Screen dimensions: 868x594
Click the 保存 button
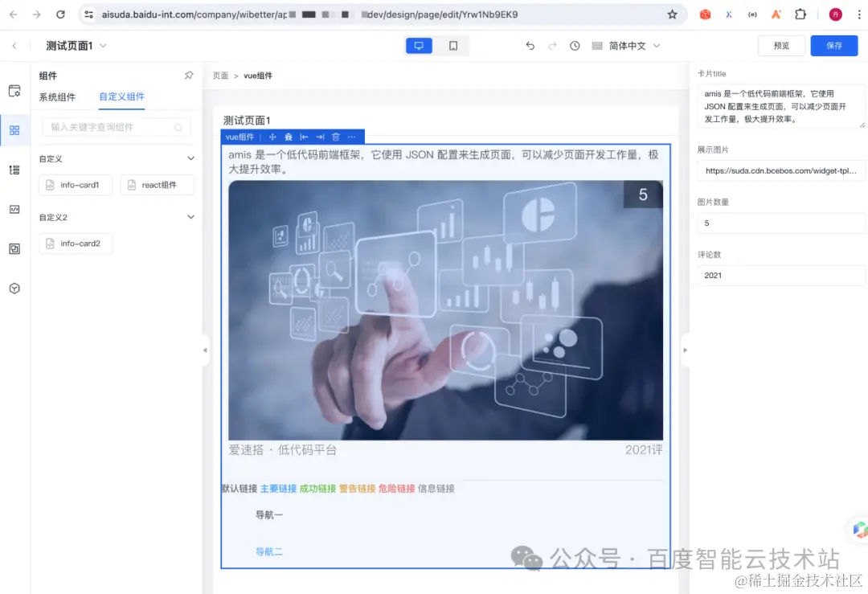834,46
